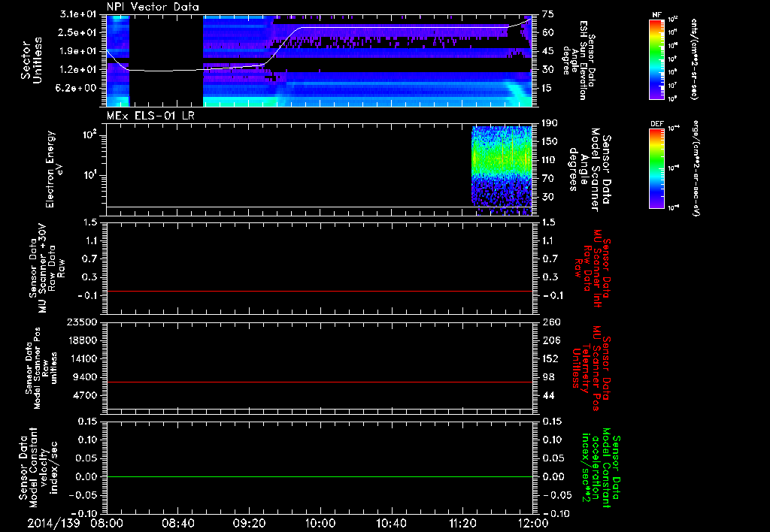Click the '2014/139' date label

(x=53, y=523)
